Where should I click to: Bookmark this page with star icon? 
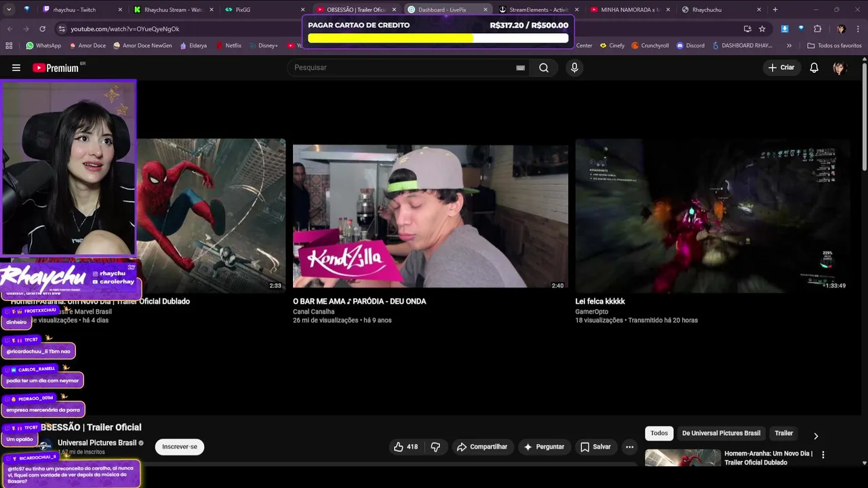coord(762,29)
